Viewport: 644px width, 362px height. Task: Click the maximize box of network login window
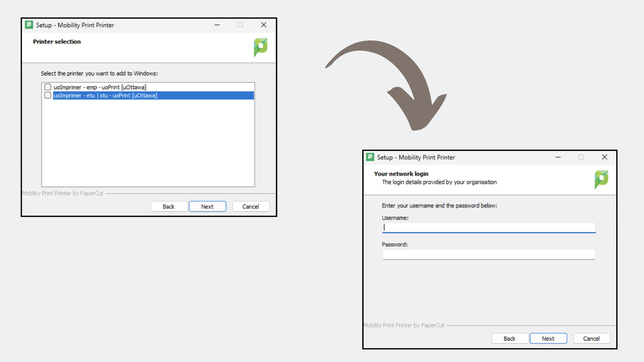tap(581, 157)
